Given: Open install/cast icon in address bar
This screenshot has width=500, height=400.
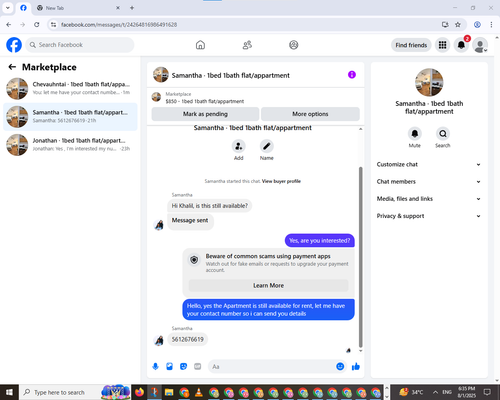Looking at the screenshot, I should 445,25.
